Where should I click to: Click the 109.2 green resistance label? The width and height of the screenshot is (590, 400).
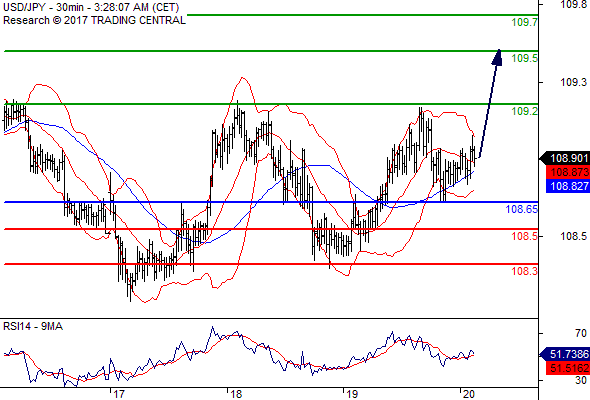click(x=525, y=111)
